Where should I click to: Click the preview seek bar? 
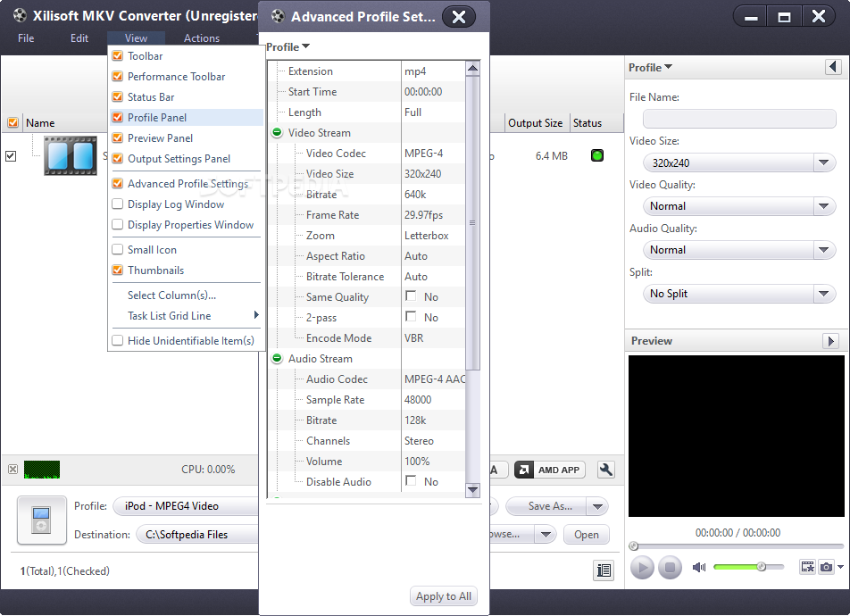click(x=736, y=546)
